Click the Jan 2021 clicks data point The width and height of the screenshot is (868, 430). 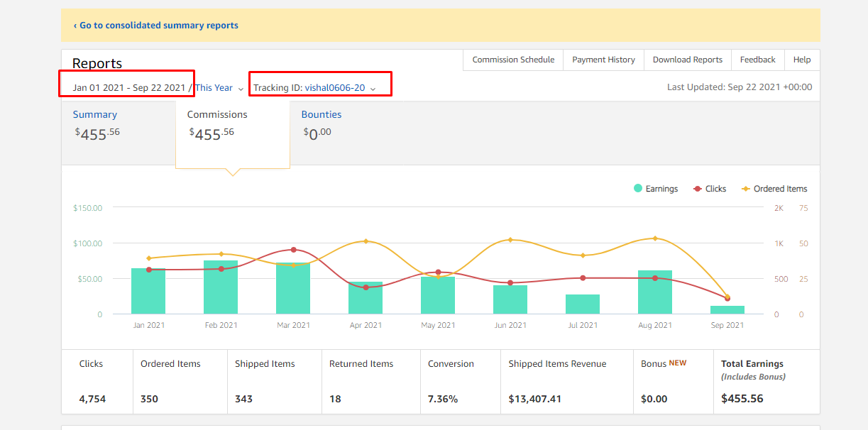coord(148,270)
